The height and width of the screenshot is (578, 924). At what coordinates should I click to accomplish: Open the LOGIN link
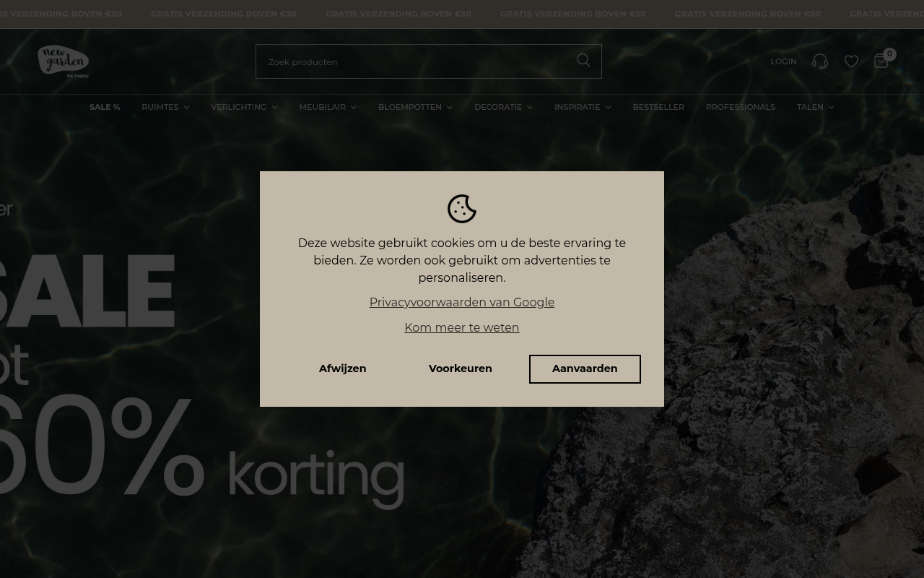click(x=783, y=61)
